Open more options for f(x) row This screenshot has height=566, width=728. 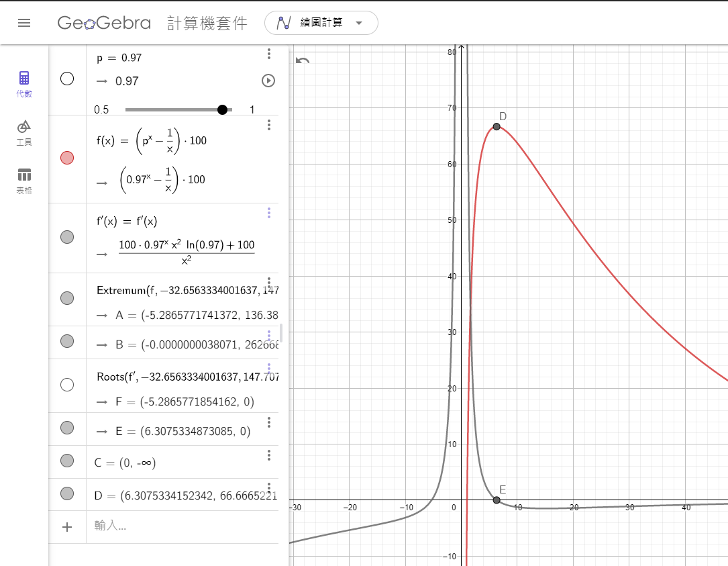[x=269, y=125]
